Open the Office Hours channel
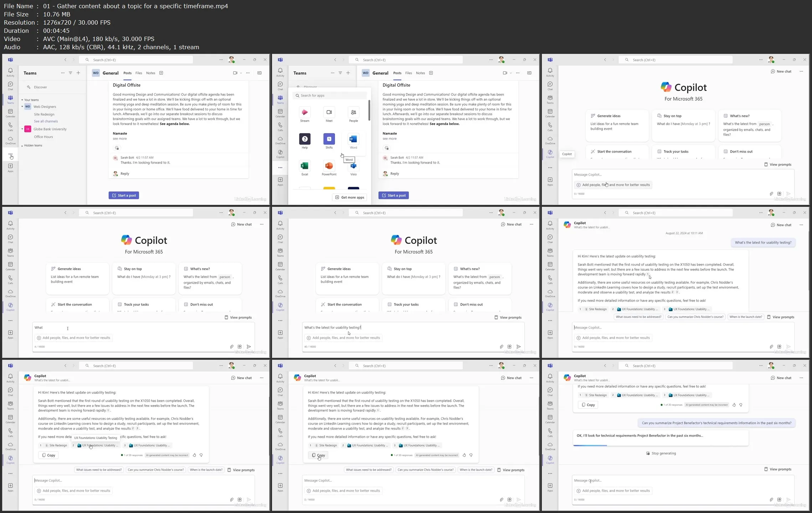The width and height of the screenshot is (812, 513). click(x=43, y=137)
